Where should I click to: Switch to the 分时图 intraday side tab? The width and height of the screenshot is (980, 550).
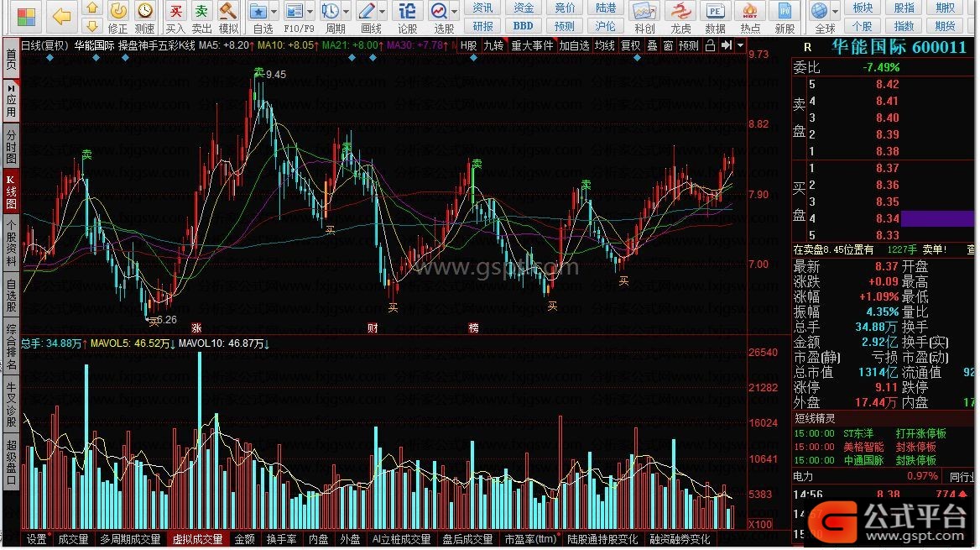point(11,146)
